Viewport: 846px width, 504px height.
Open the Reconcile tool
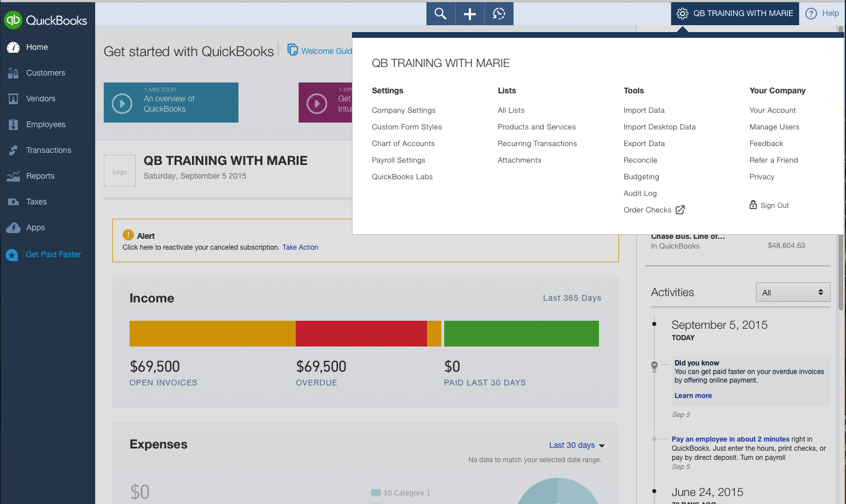coord(641,160)
